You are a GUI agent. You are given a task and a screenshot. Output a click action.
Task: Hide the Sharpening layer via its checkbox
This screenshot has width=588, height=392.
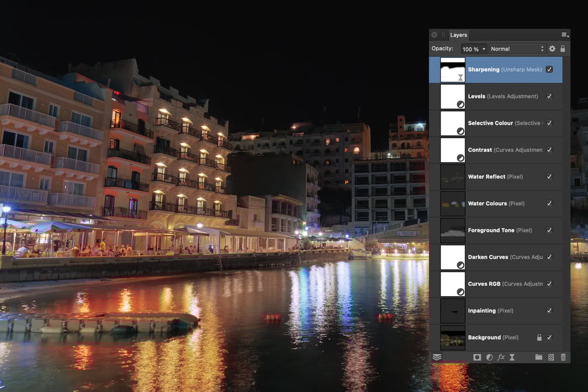549,70
